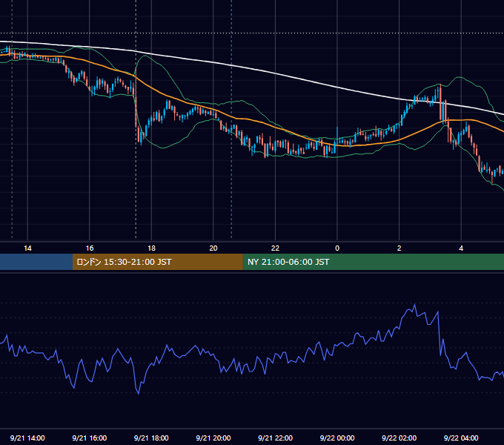The width and height of the screenshot is (504, 445).
Task: Click the blue session bar before ロンドン
Action: (36, 262)
